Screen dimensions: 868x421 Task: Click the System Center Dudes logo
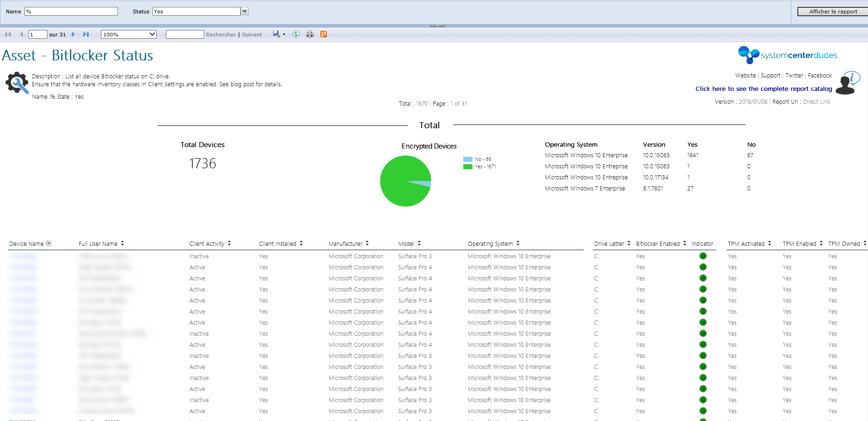click(787, 55)
